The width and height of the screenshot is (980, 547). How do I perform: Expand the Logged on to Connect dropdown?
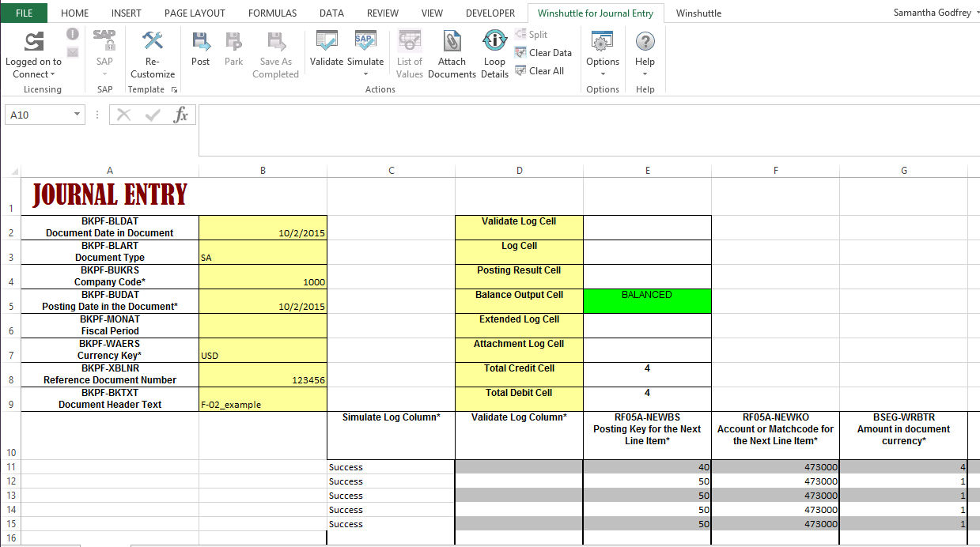pyautogui.click(x=52, y=74)
